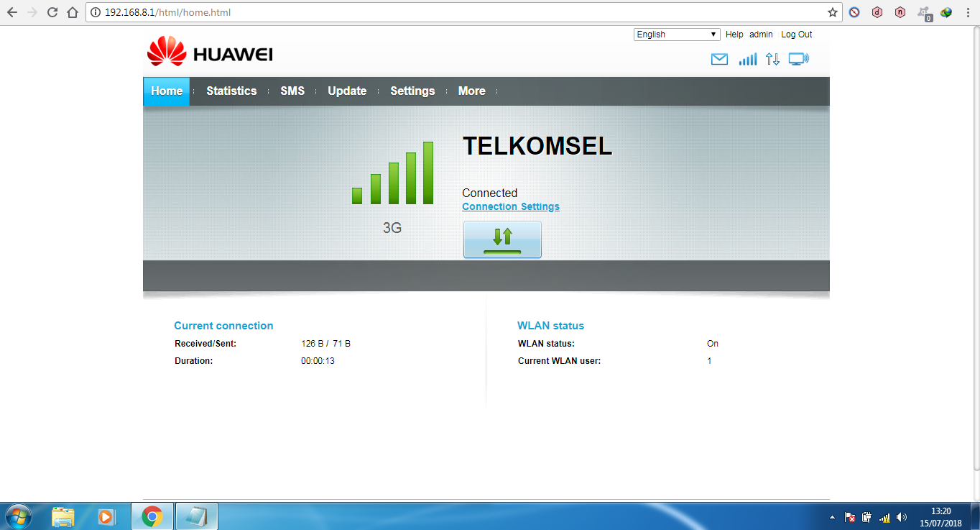980x530 pixels.
Task: Open the More tab
Action: pyautogui.click(x=472, y=91)
